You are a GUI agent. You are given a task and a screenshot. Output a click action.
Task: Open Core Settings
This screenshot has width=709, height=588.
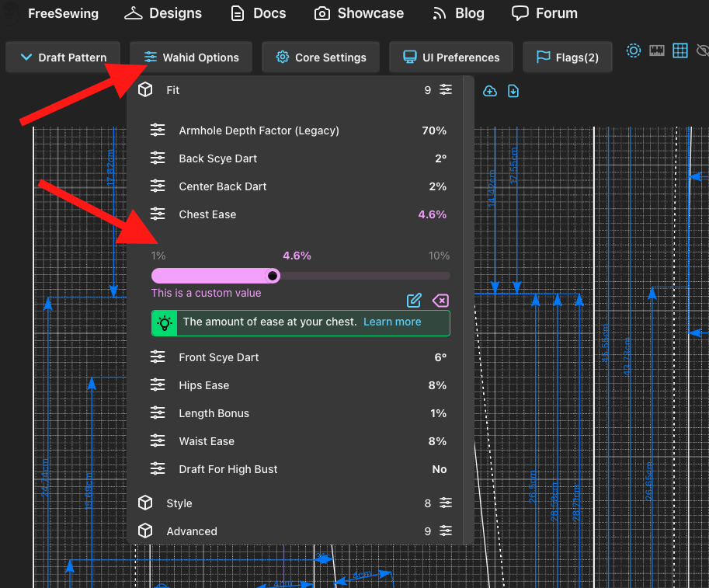(321, 57)
